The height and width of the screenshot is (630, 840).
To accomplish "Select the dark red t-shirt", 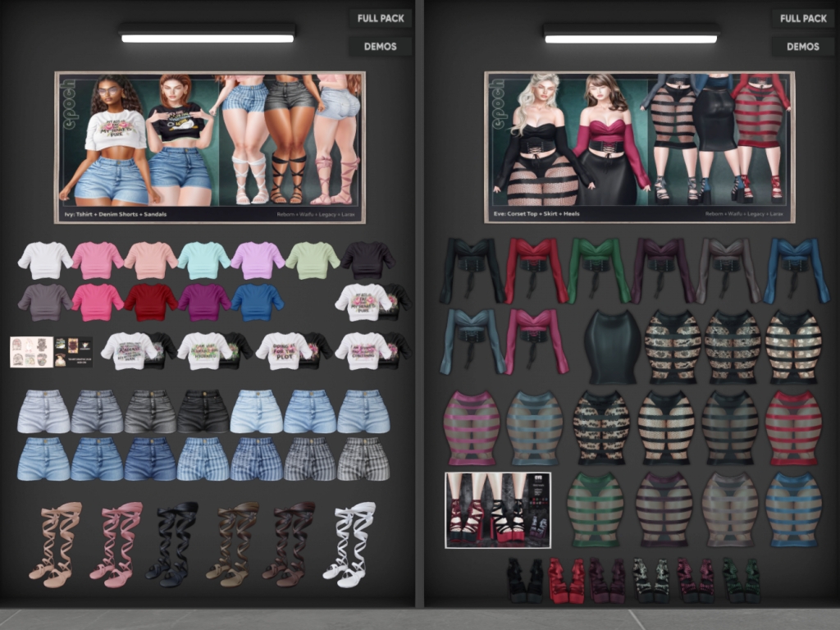I will point(151,302).
